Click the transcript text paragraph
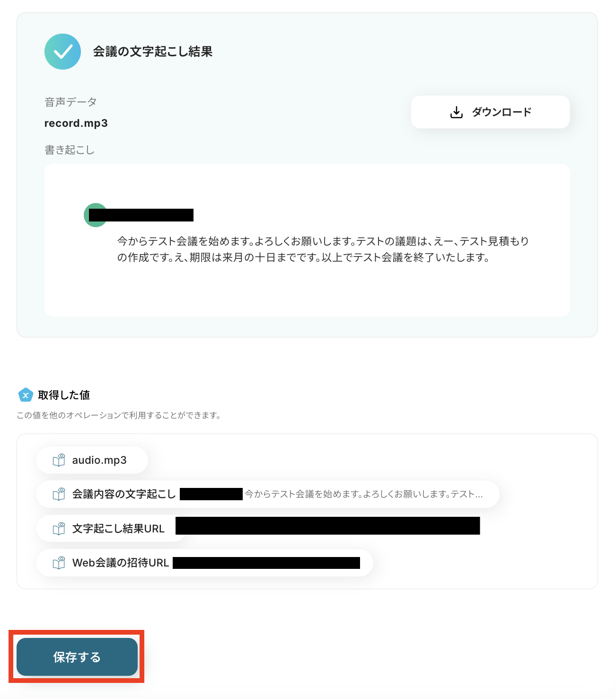616x699 pixels. pyautogui.click(x=323, y=249)
